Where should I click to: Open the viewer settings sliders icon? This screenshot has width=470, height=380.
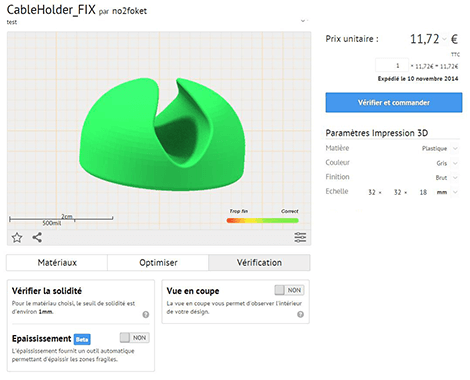point(300,237)
